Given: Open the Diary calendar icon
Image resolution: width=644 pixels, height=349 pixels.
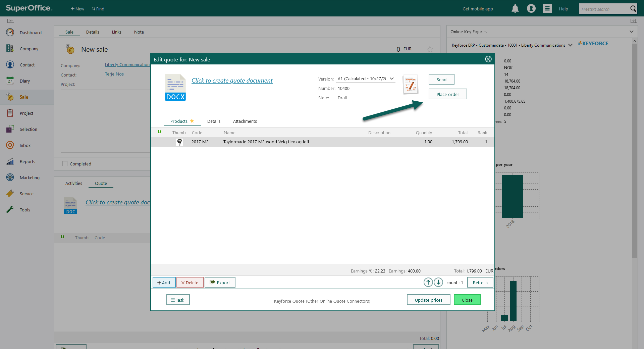Looking at the screenshot, I should click(x=10, y=81).
